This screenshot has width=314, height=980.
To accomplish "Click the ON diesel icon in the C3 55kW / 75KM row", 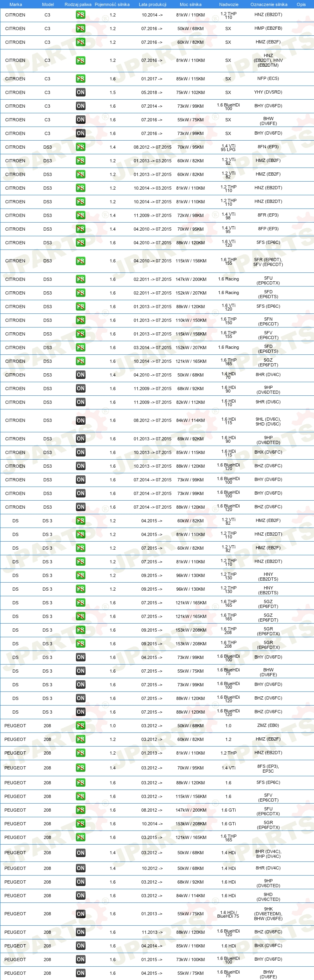I will (x=80, y=120).
